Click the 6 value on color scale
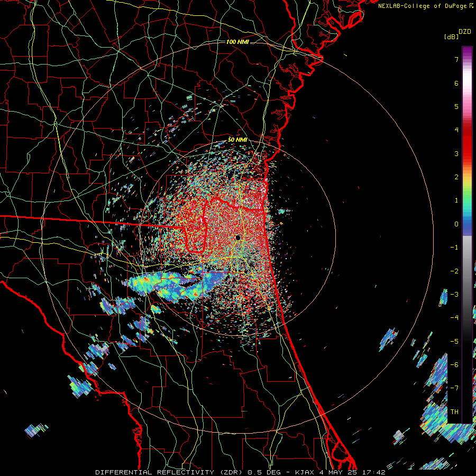This screenshot has width=476, height=476. click(x=456, y=83)
